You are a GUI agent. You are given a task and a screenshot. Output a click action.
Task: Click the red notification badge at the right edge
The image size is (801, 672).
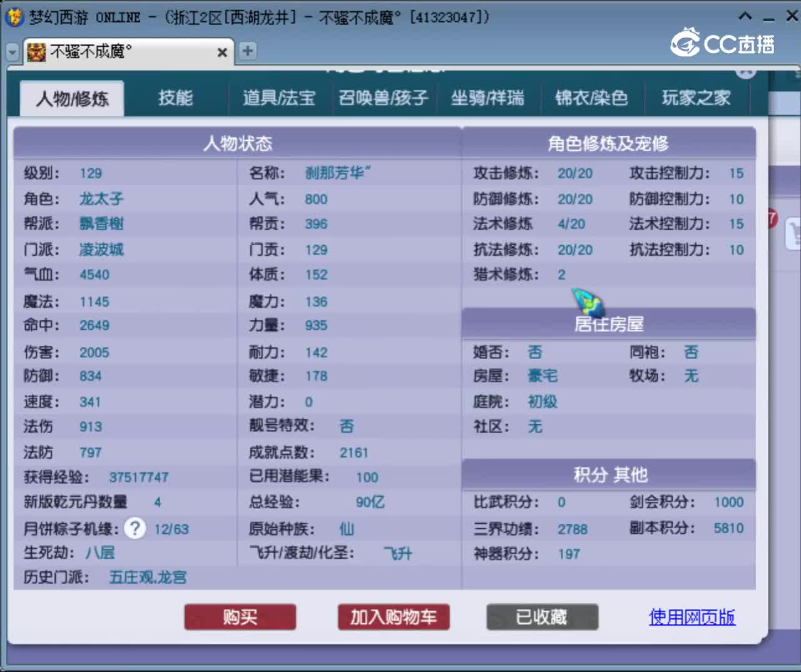(x=772, y=219)
